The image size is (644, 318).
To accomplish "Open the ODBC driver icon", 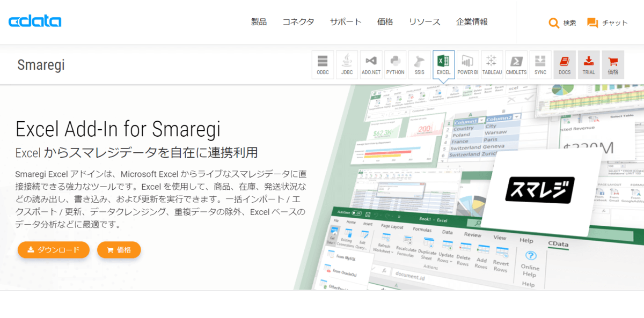I will tap(323, 65).
